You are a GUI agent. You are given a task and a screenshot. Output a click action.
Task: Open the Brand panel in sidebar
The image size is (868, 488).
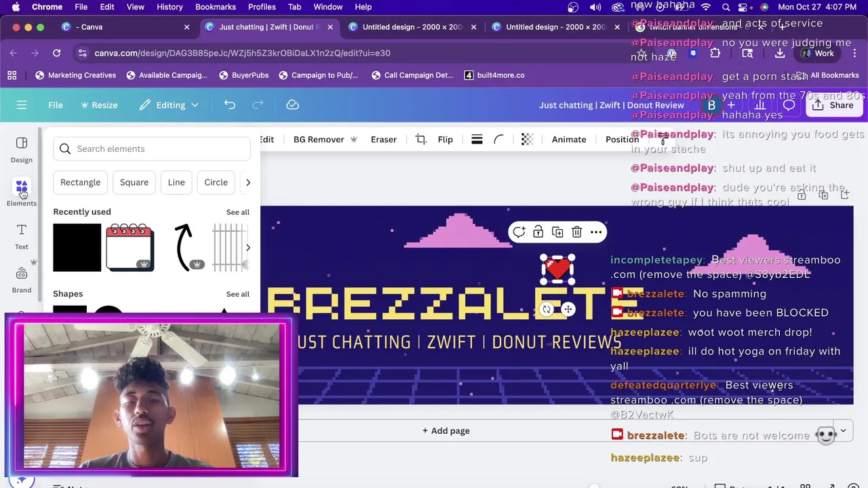coord(22,280)
